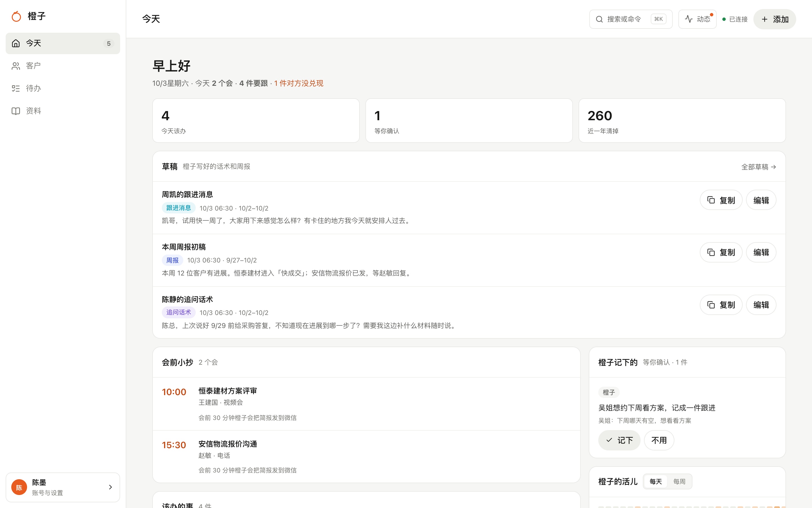Image resolution: width=812 pixels, height=508 pixels.
Task: Open 动态 activity feed
Action: (x=697, y=19)
